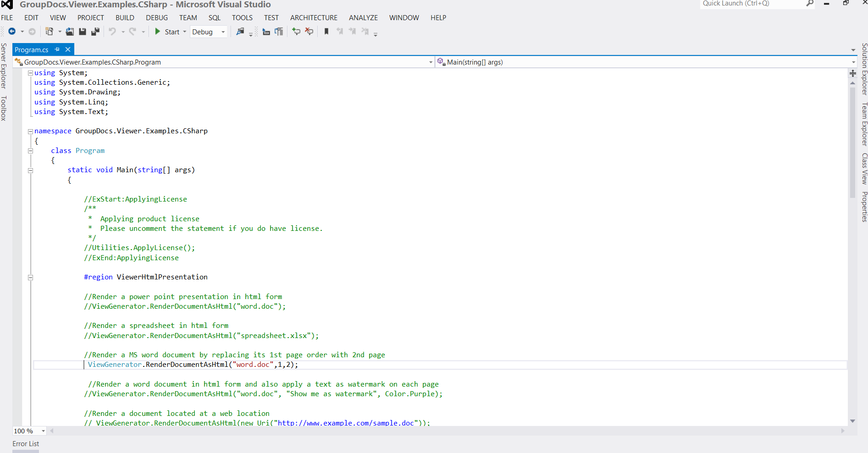The width and height of the screenshot is (868, 453).
Task: Click the editor split handle above the scrollbar
Action: coord(853,73)
